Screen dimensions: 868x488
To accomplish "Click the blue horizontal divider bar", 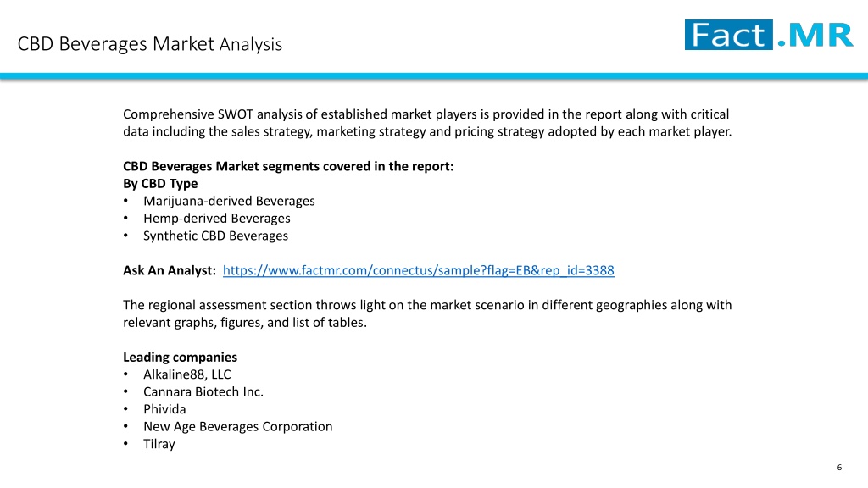I will 434,76.
